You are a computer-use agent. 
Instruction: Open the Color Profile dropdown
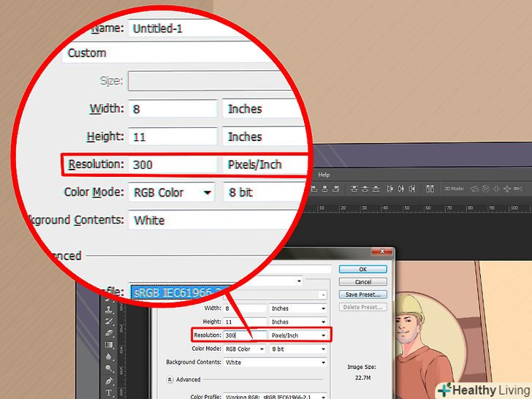(x=275, y=396)
